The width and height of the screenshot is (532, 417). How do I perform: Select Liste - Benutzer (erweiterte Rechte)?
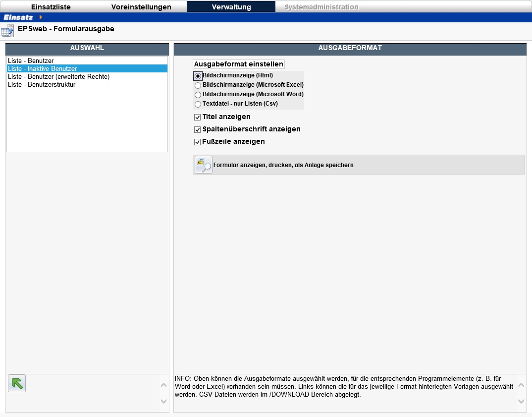(87, 76)
